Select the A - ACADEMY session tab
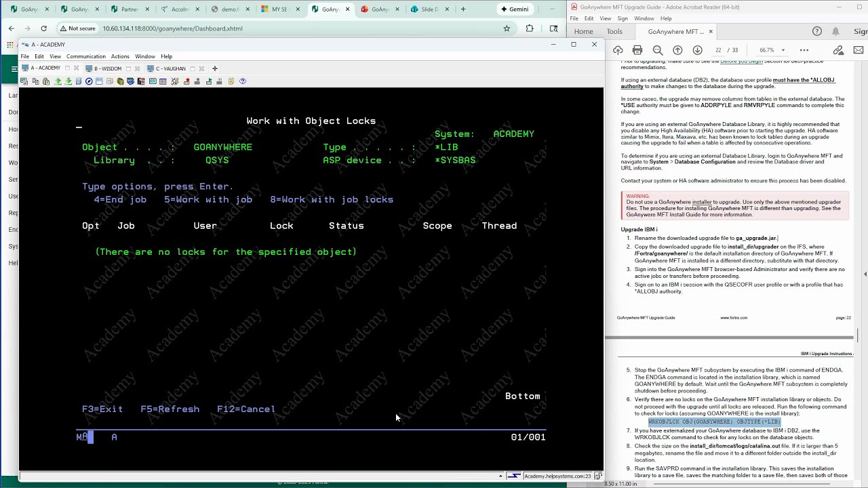The height and width of the screenshot is (488, 868). coord(45,68)
